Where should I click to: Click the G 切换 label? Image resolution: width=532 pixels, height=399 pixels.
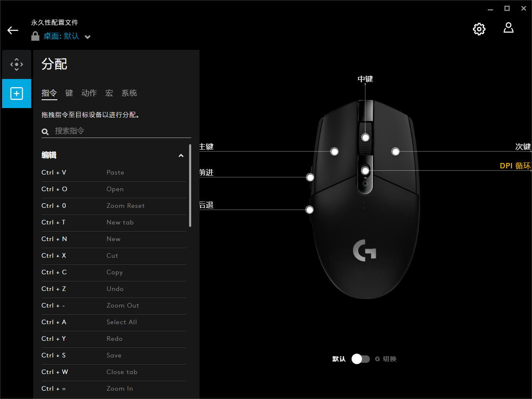(x=386, y=359)
